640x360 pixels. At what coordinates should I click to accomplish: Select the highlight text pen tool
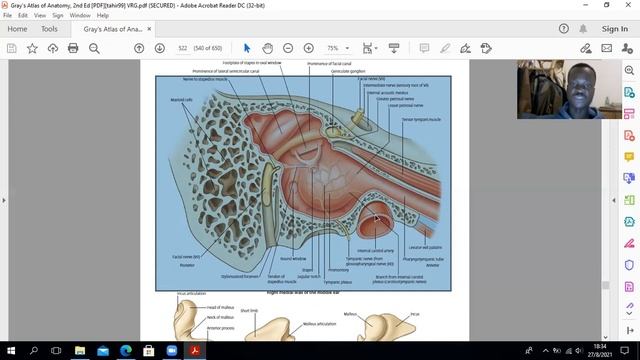pyautogui.click(x=445, y=48)
